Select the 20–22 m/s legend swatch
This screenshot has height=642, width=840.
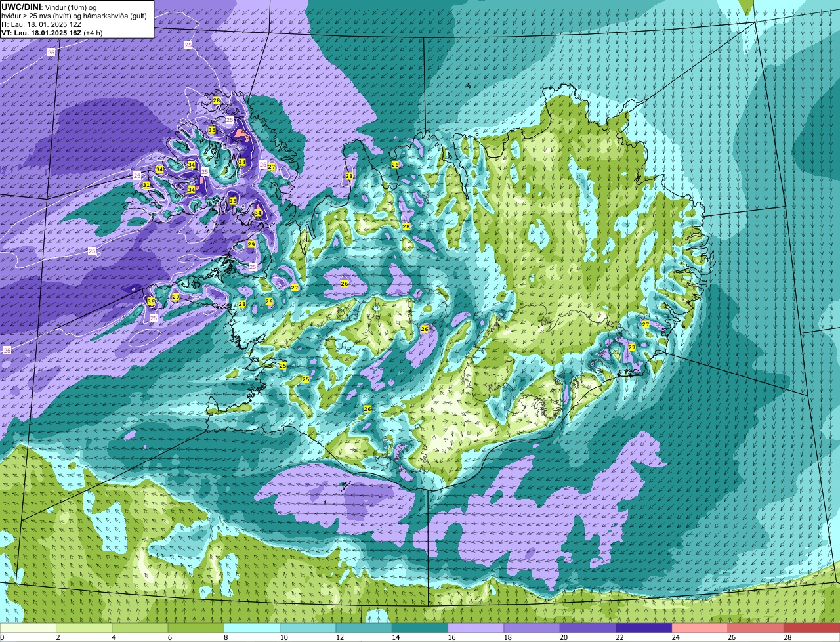click(587, 628)
